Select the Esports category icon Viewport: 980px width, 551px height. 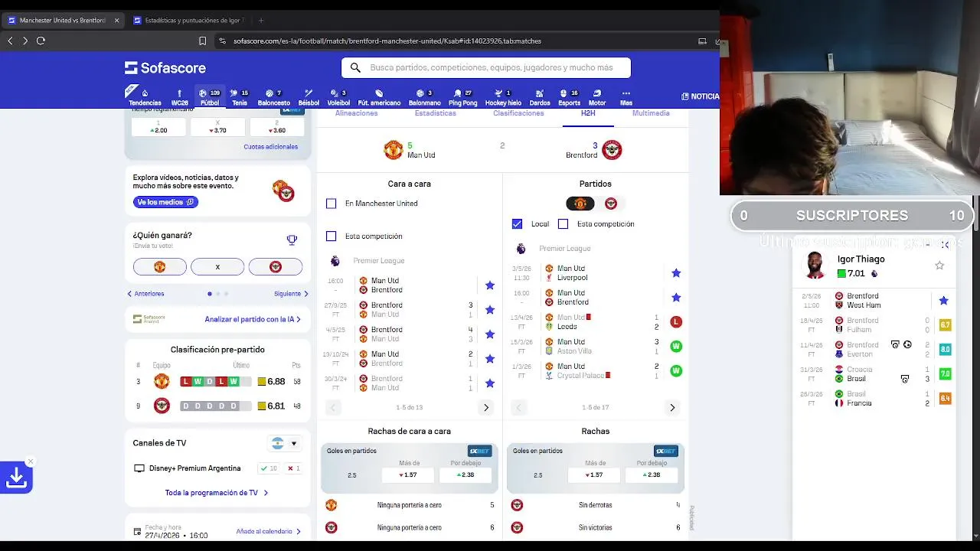click(569, 98)
